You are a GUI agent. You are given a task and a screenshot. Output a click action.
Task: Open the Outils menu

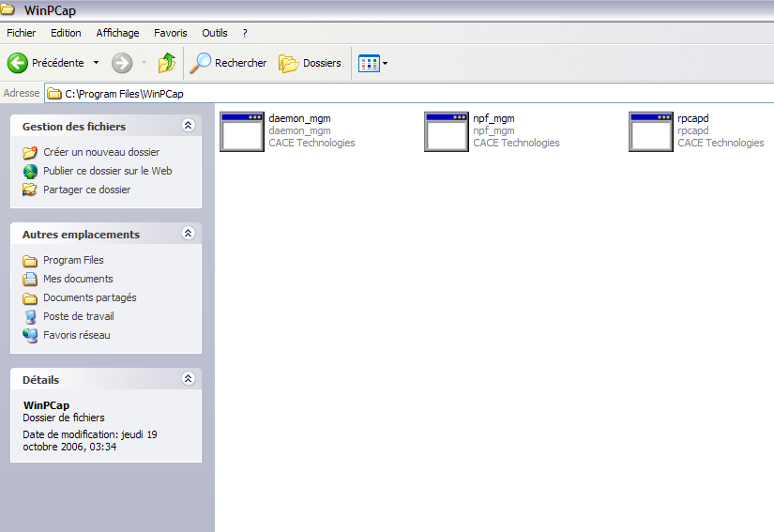coord(215,33)
